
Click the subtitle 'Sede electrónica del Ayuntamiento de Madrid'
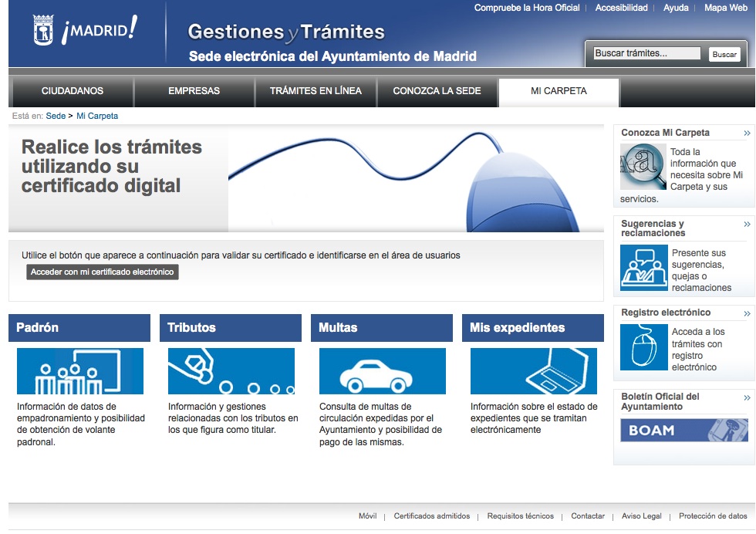332,56
